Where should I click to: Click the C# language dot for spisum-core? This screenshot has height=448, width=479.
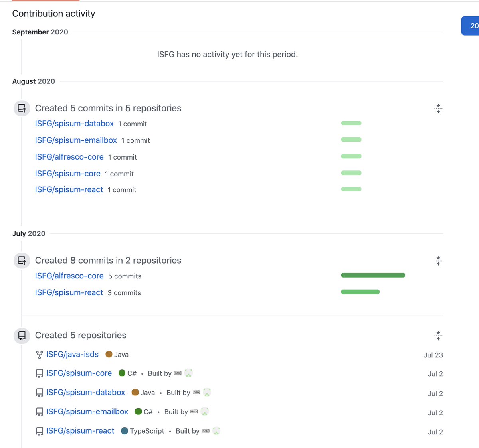(122, 373)
